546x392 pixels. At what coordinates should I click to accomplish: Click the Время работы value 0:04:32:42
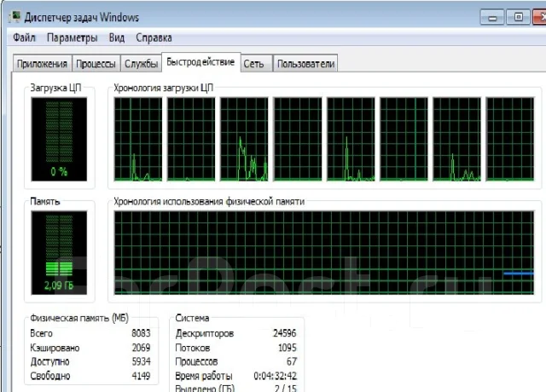tap(275, 376)
